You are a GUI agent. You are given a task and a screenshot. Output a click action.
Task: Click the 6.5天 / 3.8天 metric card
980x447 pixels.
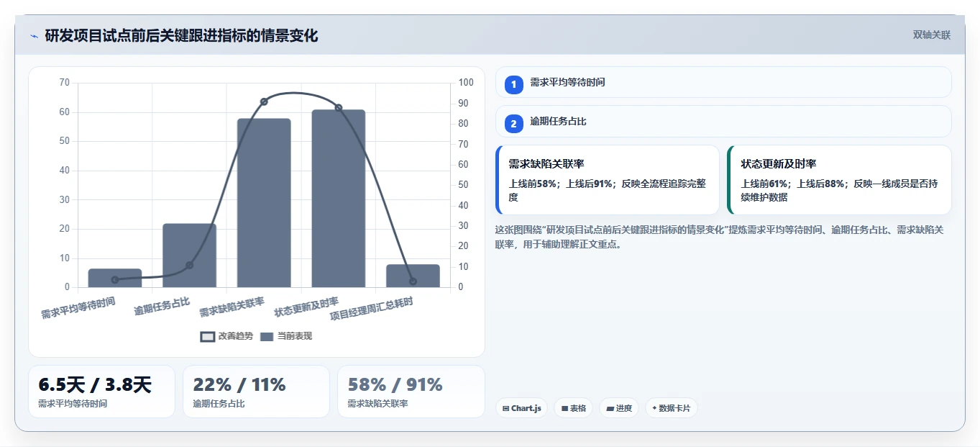tap(101, 392)
